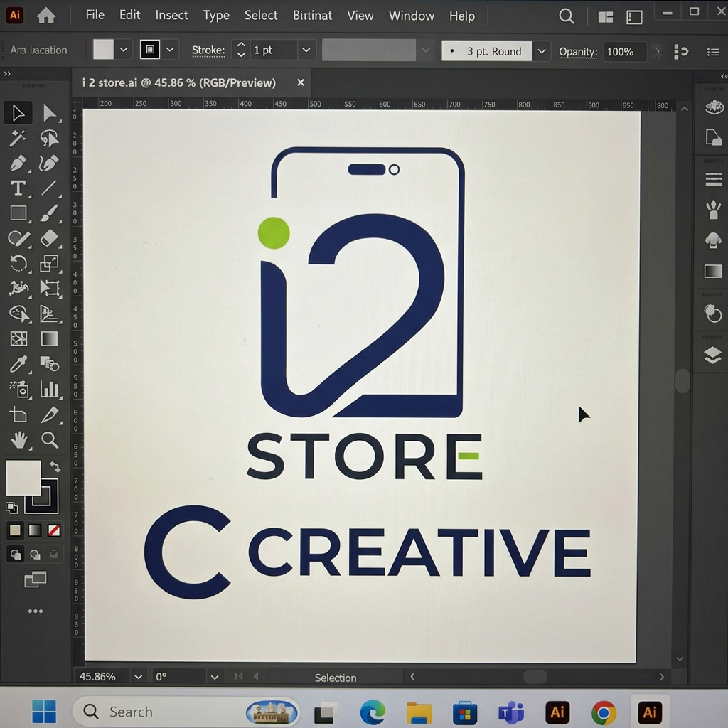Select the Rotate tool

point(18,263)
